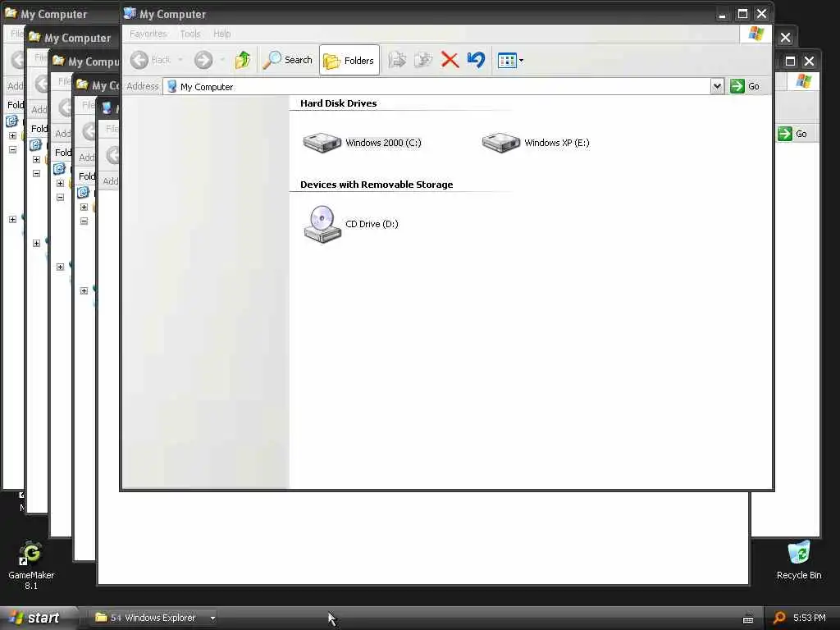The image size is (840, 630).
Task: Click the My Computer address field
Action: point(437,86)
